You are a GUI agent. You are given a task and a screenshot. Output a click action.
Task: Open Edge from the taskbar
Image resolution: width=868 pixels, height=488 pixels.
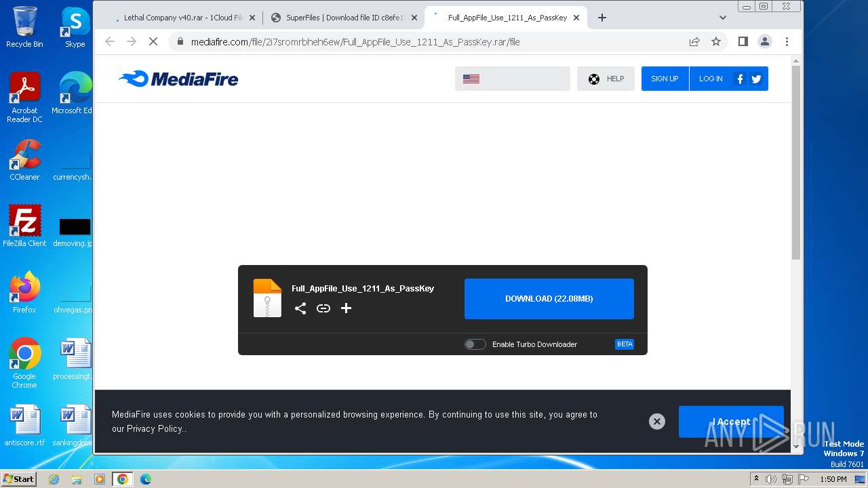[x=145, y=479]
